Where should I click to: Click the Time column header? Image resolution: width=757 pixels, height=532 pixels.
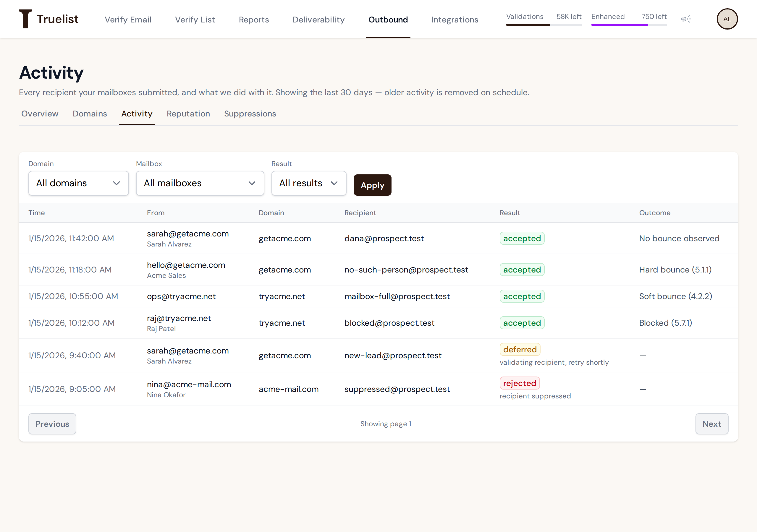tap(37, 213)
